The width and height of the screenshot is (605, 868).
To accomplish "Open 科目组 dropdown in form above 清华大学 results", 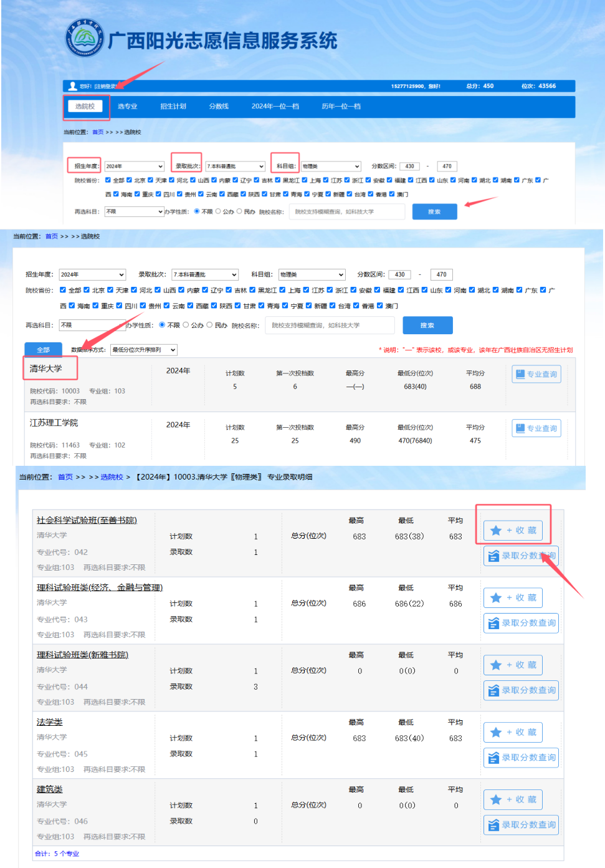I will point(312,274).
